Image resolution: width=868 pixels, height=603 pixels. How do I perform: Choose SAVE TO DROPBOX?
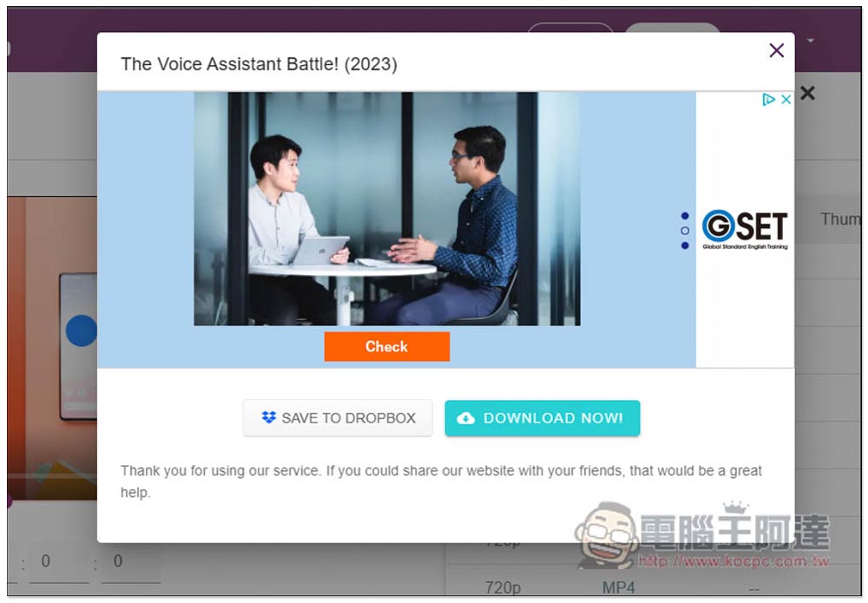point(338,417)
